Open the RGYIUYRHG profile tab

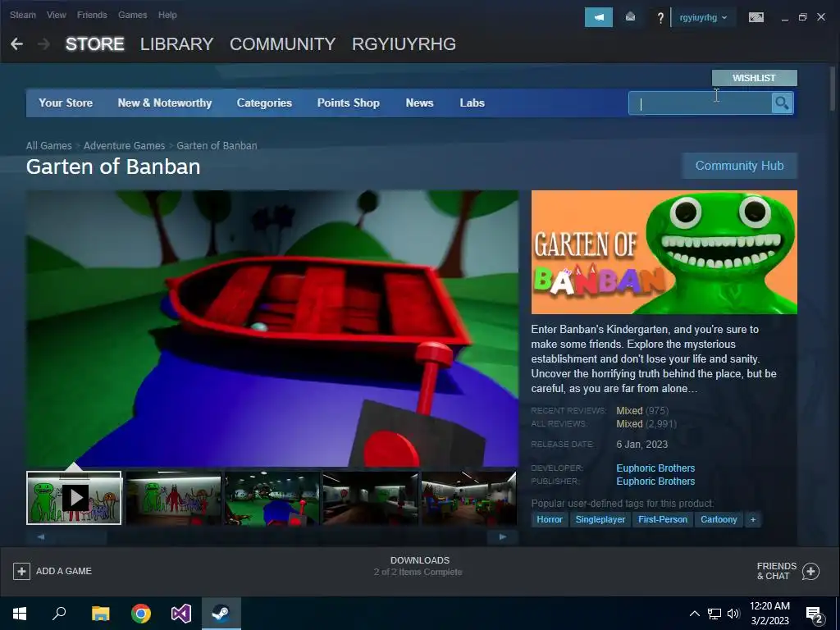[404, 44]
